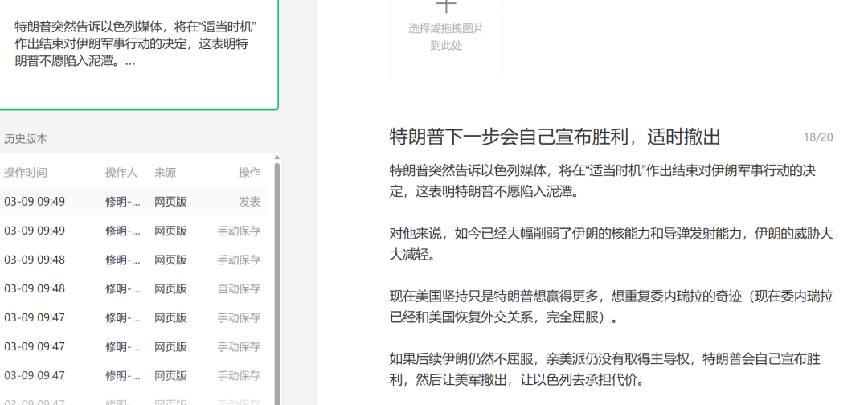
Task: Click the "18/20" title character counter
Action: pos(818,137)
